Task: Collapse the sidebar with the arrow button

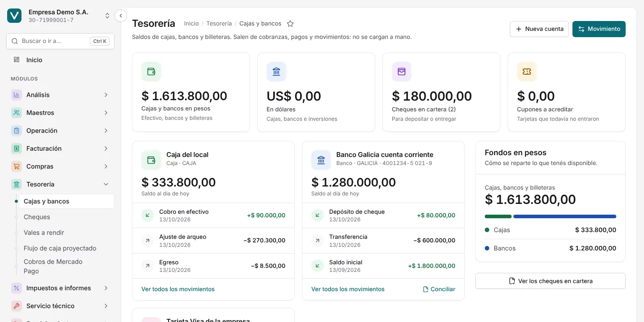Action: point(121,16)
